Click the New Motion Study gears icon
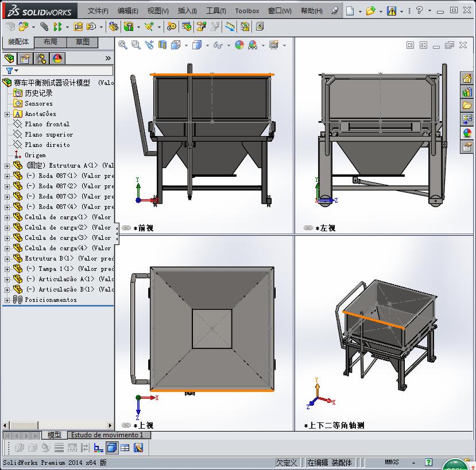This screenshot has width=476, height=470. pos(172,27)
